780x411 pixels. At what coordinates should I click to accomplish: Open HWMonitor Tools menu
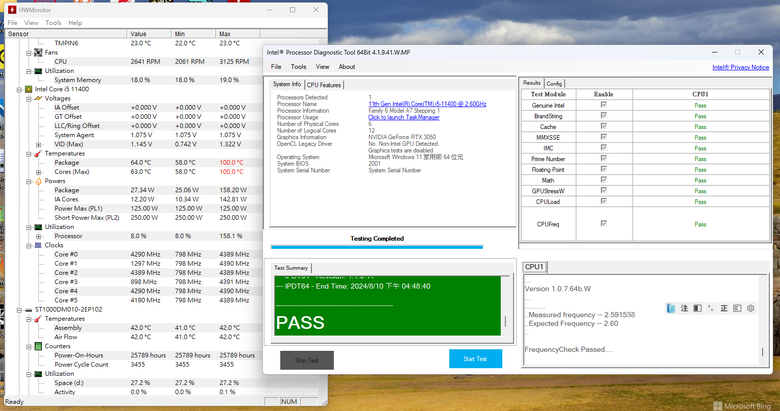coord(53,23)
